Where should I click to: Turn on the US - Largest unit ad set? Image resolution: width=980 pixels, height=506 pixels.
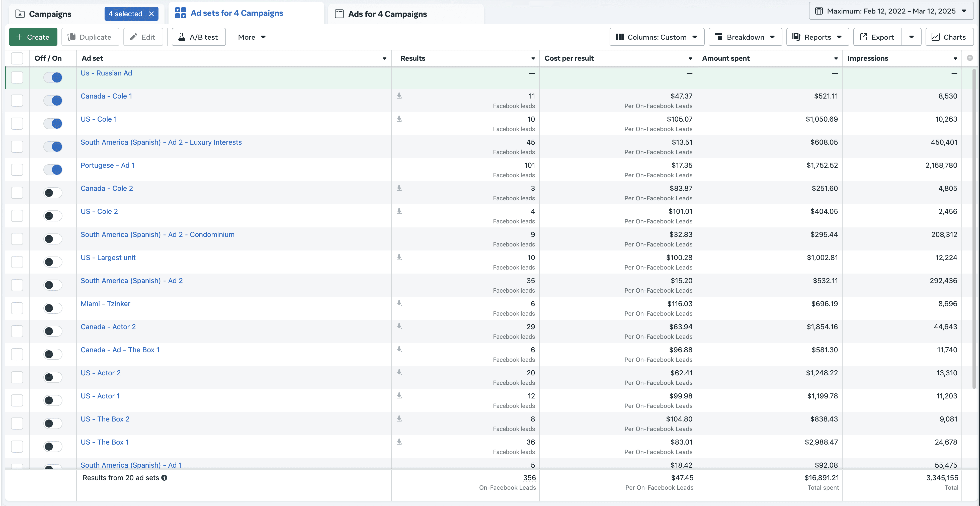click(53, 262)
